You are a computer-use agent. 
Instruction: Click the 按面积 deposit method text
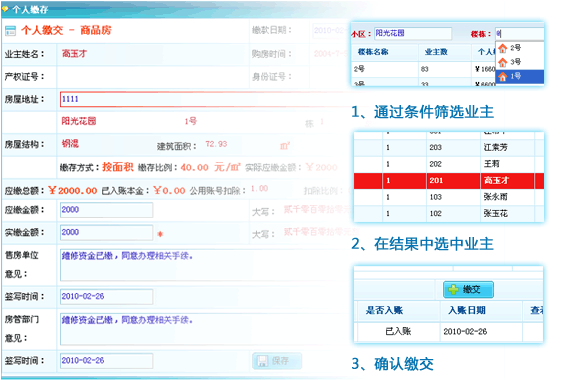118,167
